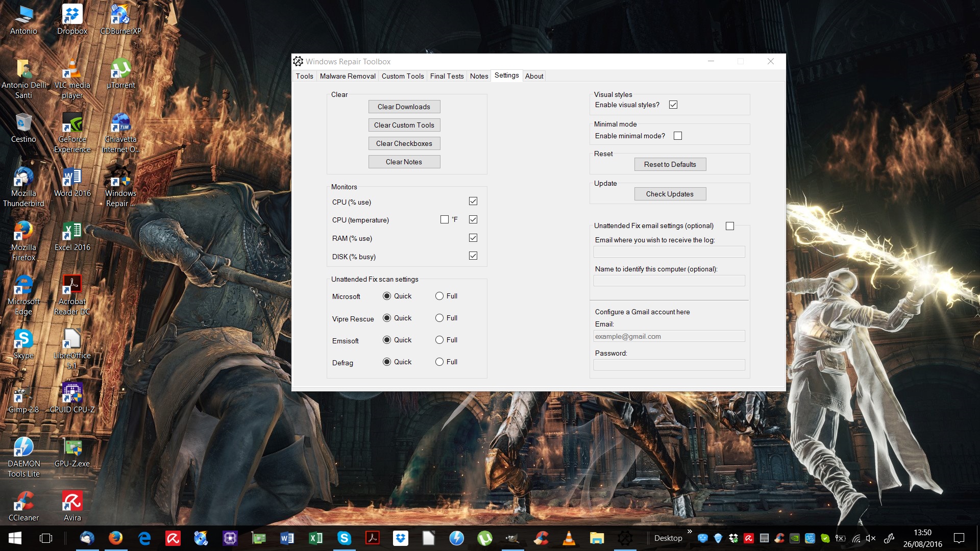Image resolution: width=980 pixels, height=551 pixels.
Task: Enable minimal mode checkbox
Action: [678, 136]
